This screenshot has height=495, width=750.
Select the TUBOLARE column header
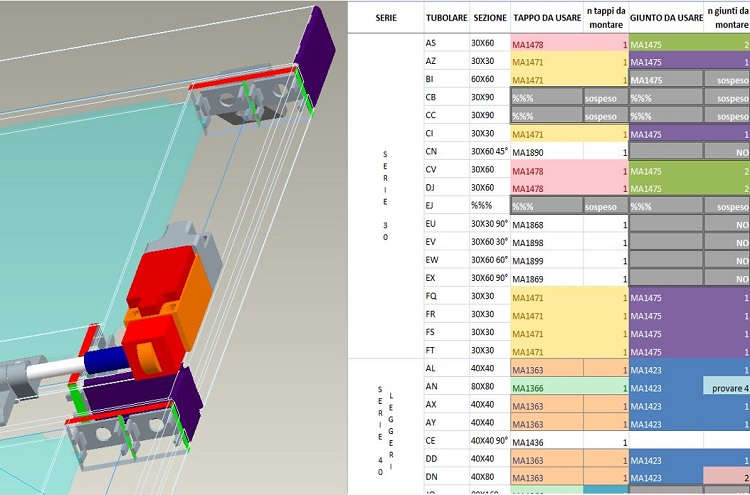pyautogui.click(x=446, y=18)
